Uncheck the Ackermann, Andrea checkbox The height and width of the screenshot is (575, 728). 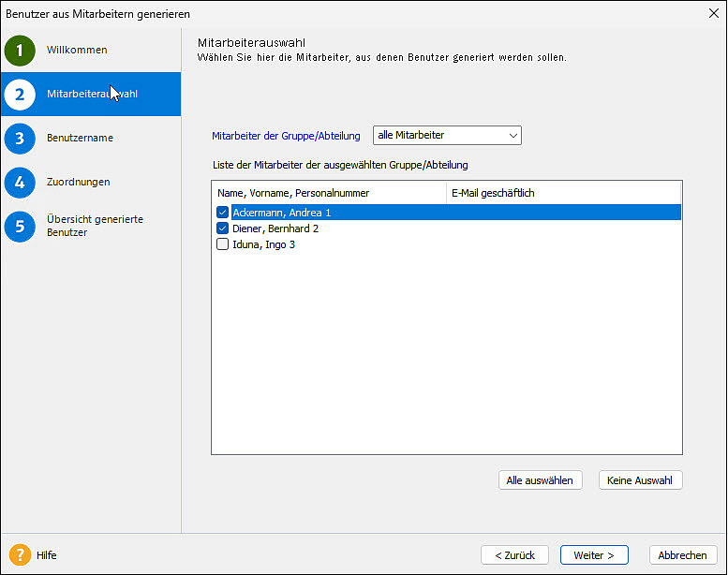pyautogui.click(x=223, y=213)
